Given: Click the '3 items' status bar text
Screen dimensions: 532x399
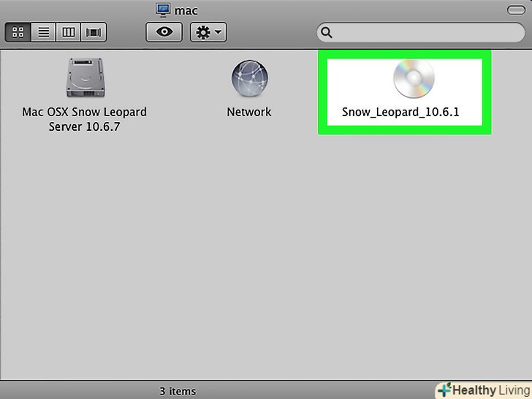Looking at the screenshot, I should click(x=178, y=391).
